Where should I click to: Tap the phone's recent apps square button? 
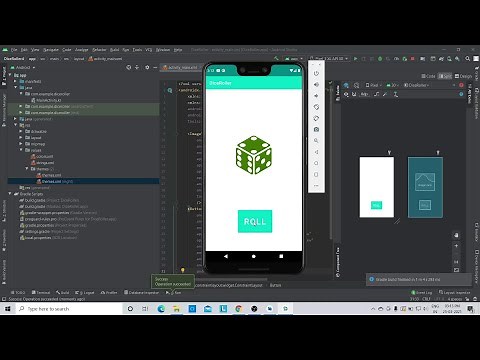coord(281,256)
